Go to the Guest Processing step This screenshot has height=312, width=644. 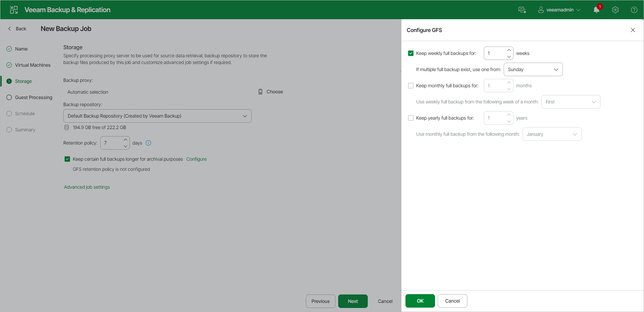[29, 97]
